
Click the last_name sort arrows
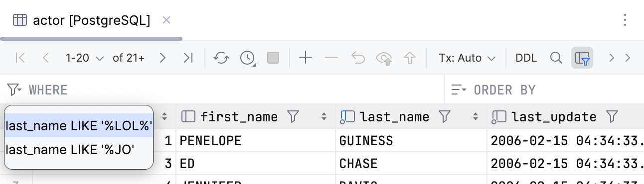pyautogui.click(x=475, y=117)
